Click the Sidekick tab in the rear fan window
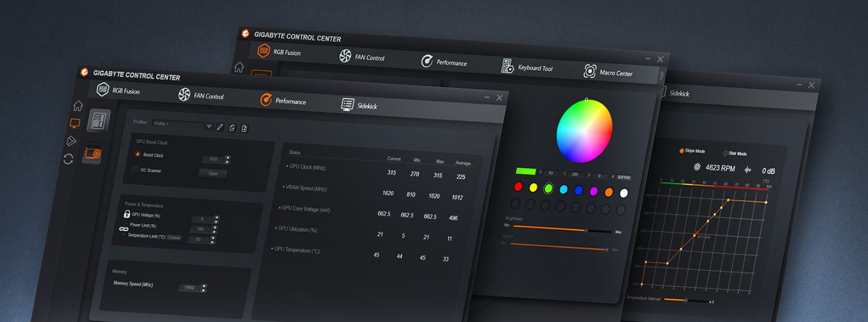This screenshot has height=322, width=868. click(675, 93)
